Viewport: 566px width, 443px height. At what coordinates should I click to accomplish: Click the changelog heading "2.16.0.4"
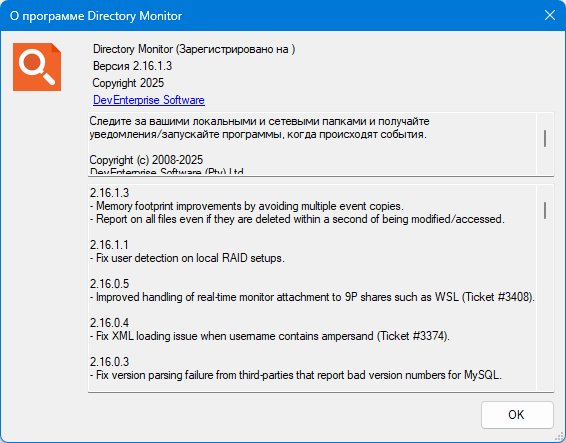pos(109,323)
